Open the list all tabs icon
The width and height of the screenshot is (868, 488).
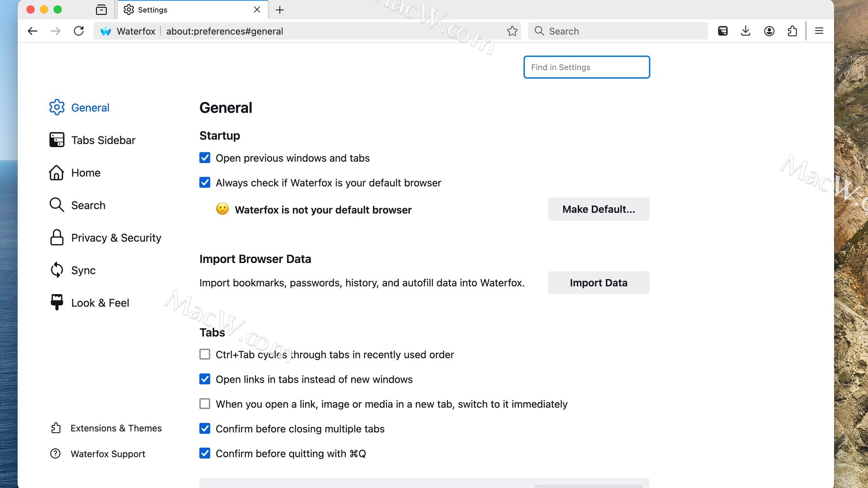tap(101, 9)
